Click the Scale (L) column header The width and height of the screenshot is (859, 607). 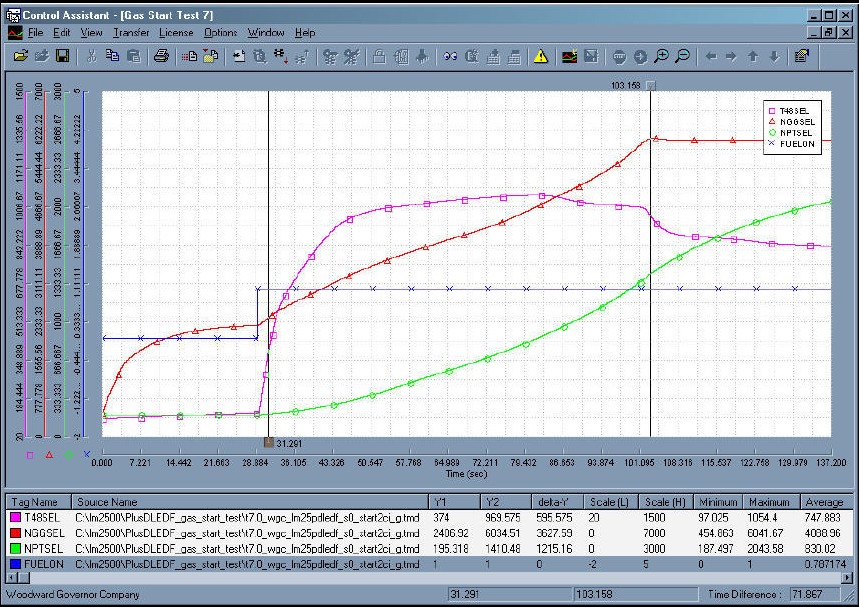(x=609, y=502)
